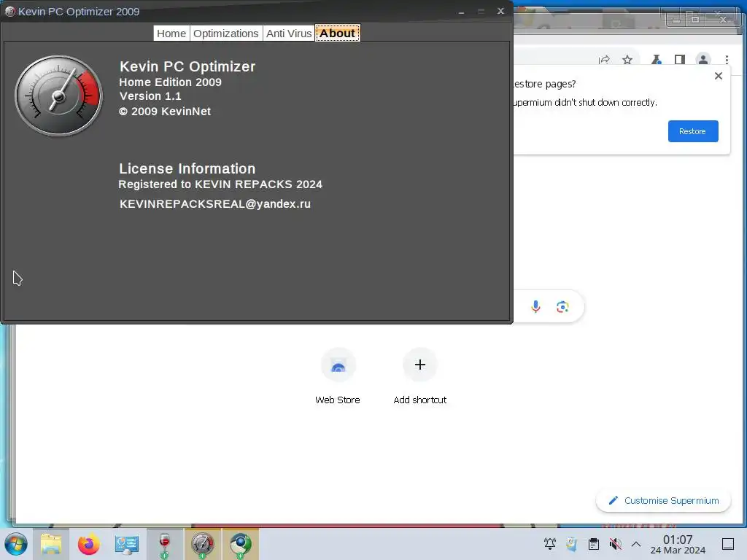Click the speedometer gauge logo
Image resolution: width=747 pixels, height=560 pixels.
(58, 96)
